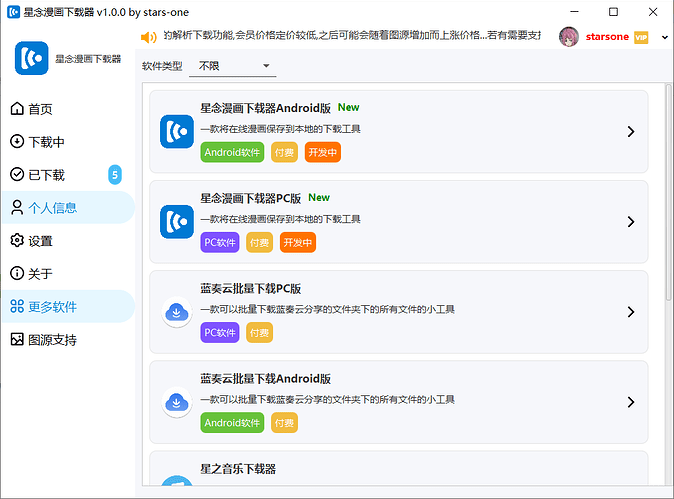Click green New label on Android版 card
674x499 pixels.
(348, 107)
